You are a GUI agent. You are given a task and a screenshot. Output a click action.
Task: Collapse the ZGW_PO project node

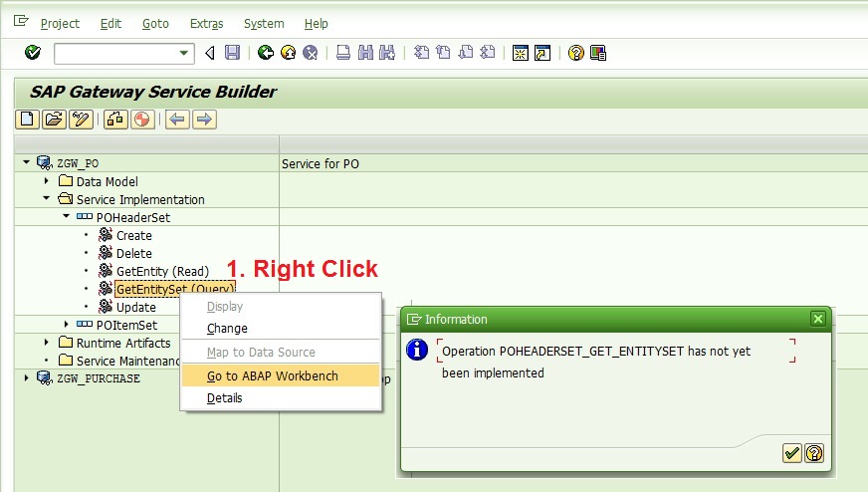[26, 162]
